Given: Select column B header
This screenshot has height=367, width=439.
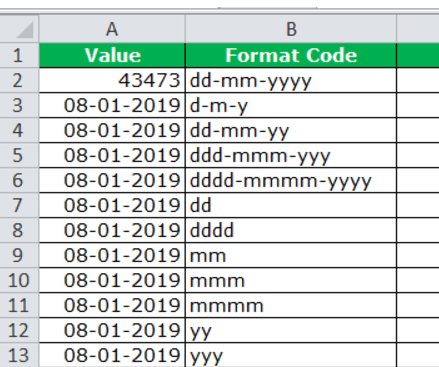Looking at the screenshot, I should click(291, 29).
